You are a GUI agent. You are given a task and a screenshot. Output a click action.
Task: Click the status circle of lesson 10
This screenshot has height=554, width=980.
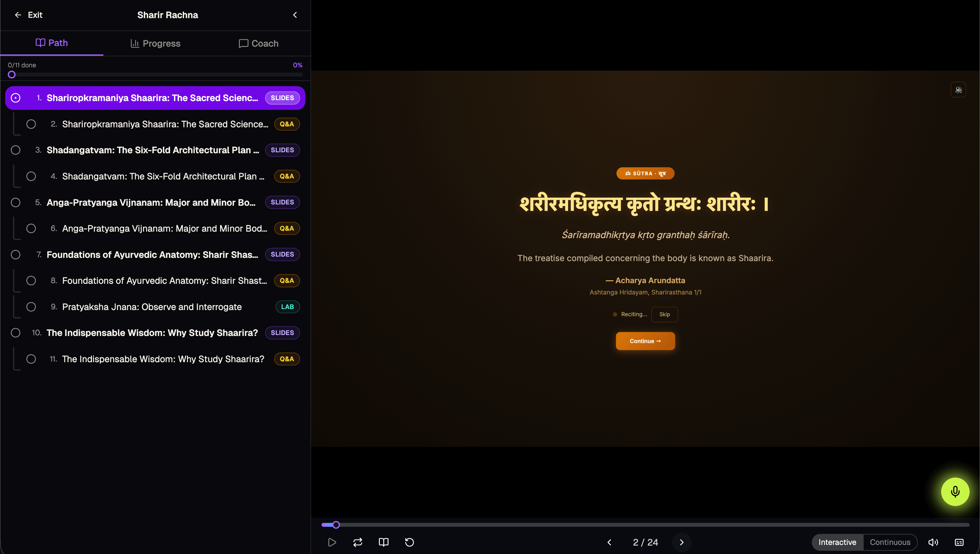click(16, 332)
